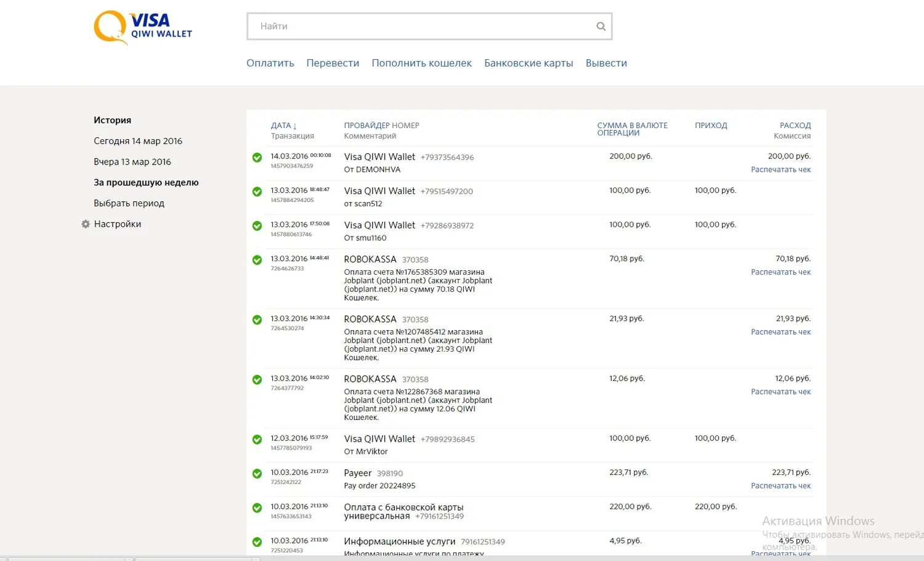
Task: Open the Перевести menu
Action: [x=333, y=63]
